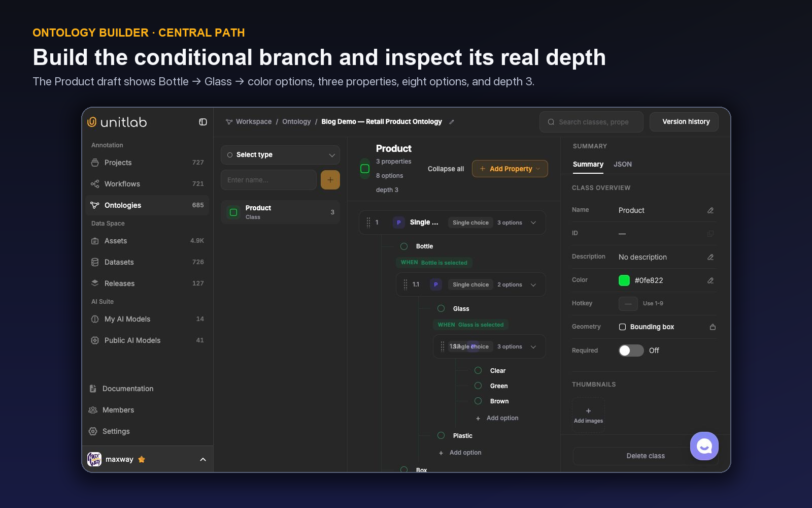
Task: Focus the Search classes field
Action: click(591, 122)
